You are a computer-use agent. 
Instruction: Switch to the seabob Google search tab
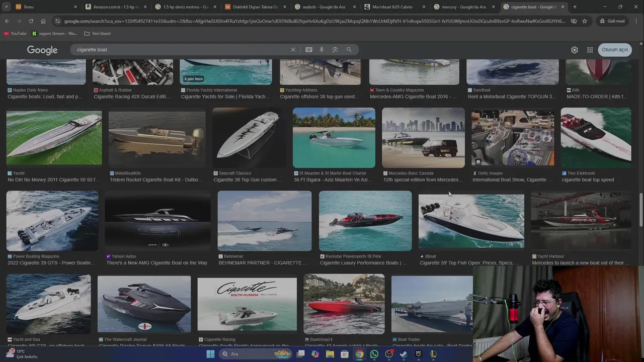point(325,7)
